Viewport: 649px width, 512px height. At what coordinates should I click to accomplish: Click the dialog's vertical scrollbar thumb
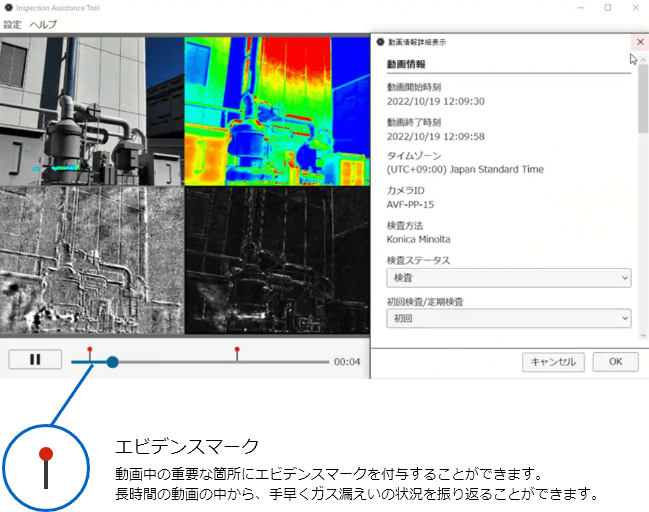(643, 100)
